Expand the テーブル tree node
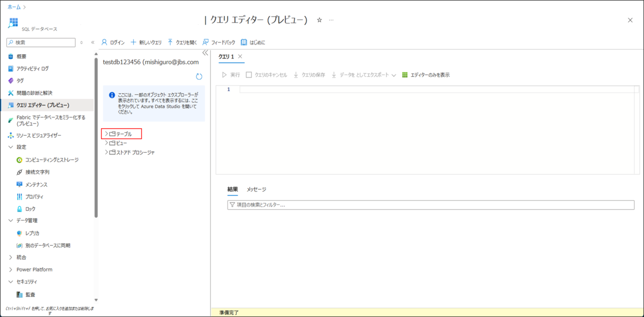Screen dimensions: 644x317 (123, 133)
